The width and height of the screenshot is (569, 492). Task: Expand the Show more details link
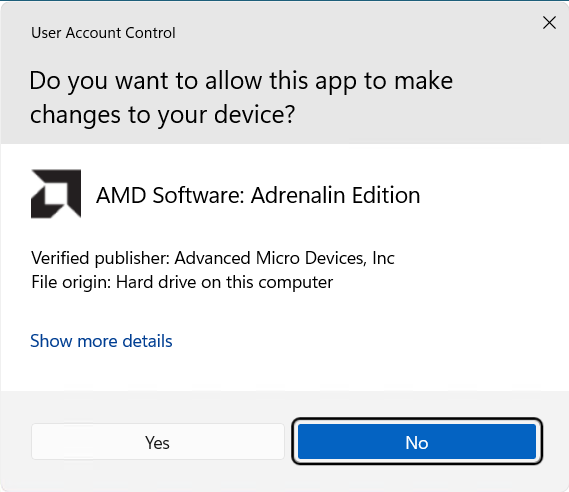[x=101, y=341]
